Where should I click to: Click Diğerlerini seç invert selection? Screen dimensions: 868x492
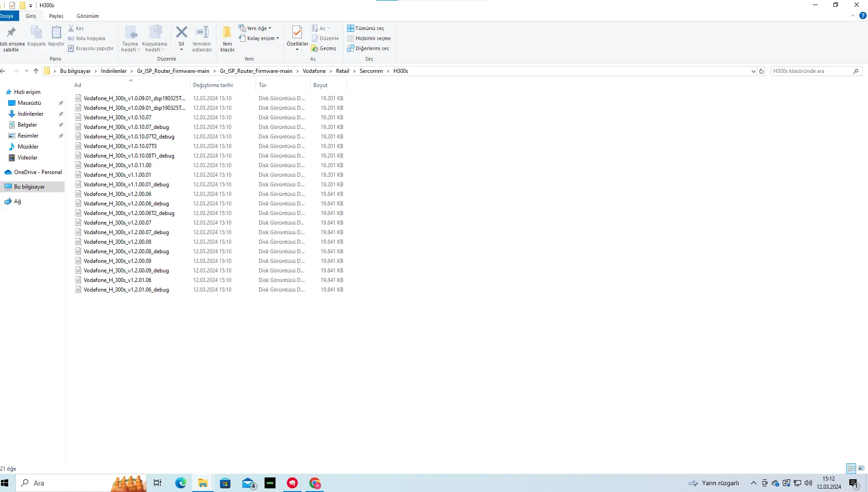[x=368, y=48]
